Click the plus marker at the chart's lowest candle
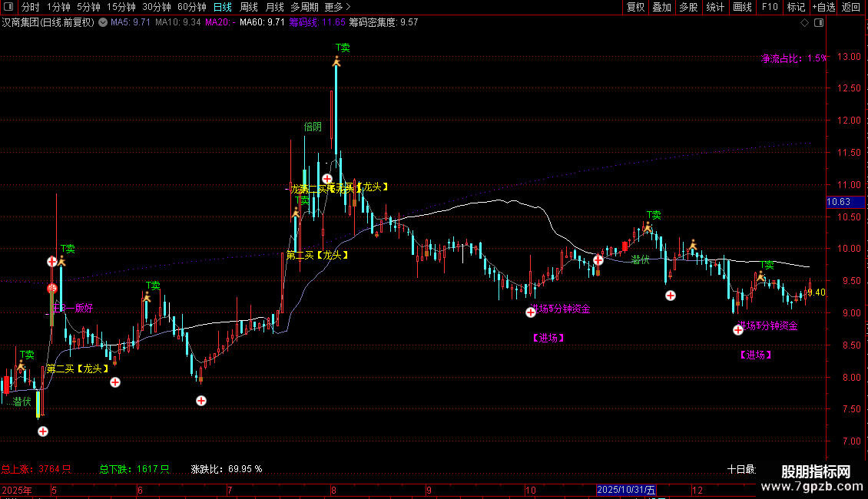 tap(42, 431)
